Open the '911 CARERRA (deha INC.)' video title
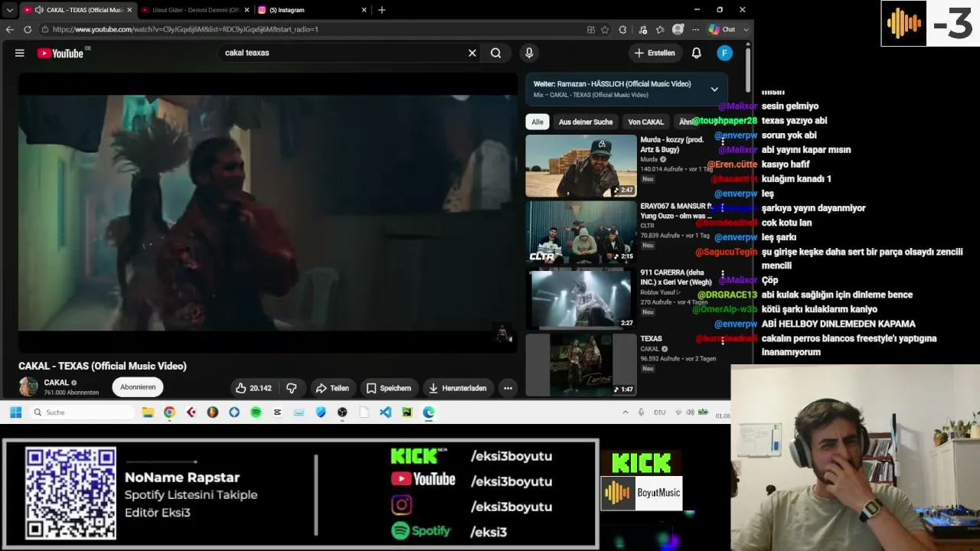 (676, 277)
